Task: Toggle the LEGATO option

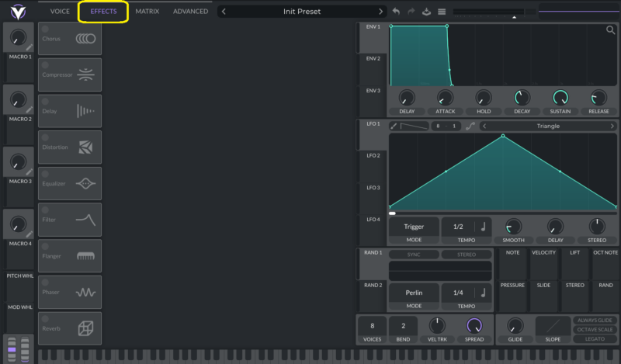Action: (x=594, y=339)
